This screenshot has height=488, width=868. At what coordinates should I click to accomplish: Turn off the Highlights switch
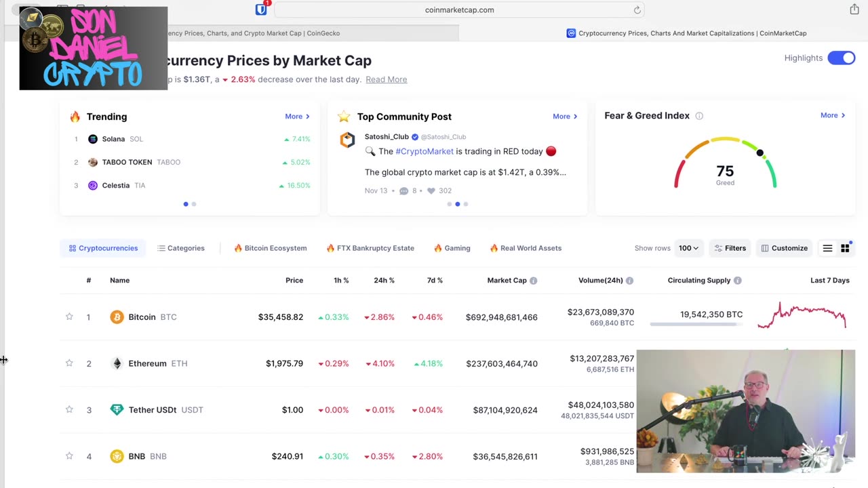842,58
